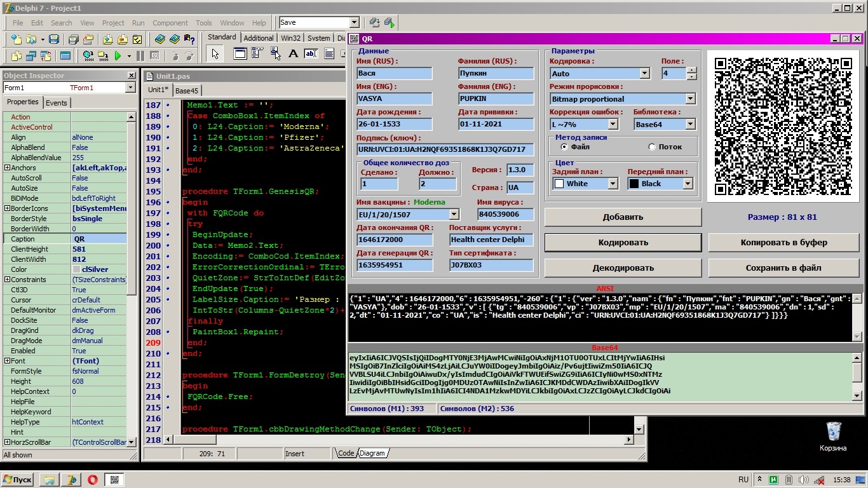Click the Кодировать button
868x488 pixels.
tap(623, 242)
